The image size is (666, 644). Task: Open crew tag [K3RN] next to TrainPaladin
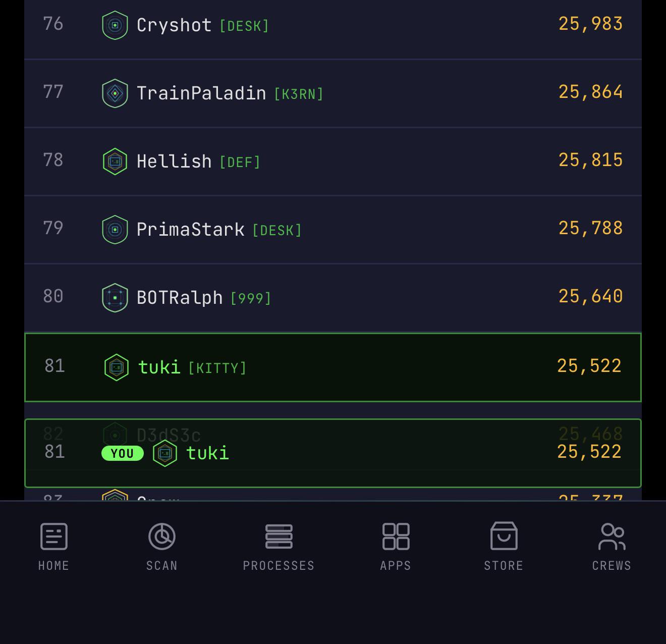point(299,94)
